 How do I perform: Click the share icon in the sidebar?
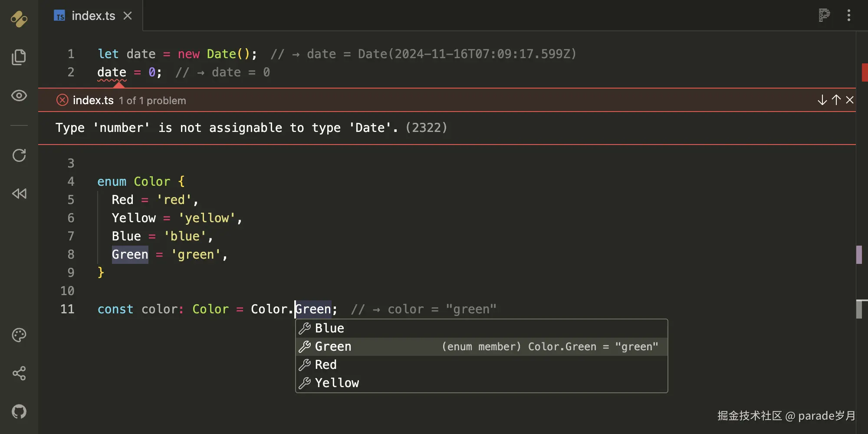click(x=19, y=373)
